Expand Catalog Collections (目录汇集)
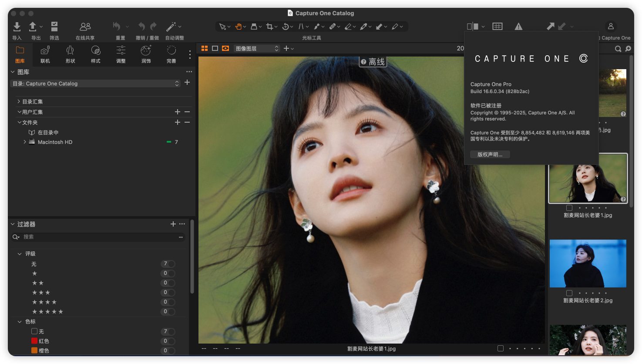 click(x=19, y=101)
